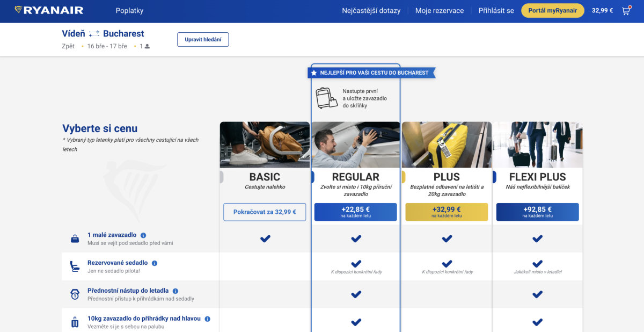This screenshot has height=332, width=644.
Task: Open Portál myRyanair
Action: pyautogui.click(x=552, y=11)
